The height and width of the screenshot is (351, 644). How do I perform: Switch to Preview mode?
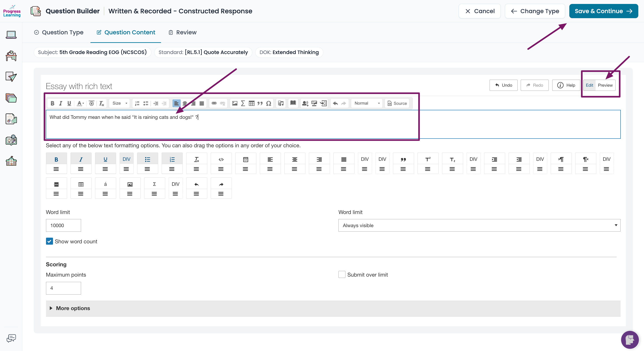point(605,85)
